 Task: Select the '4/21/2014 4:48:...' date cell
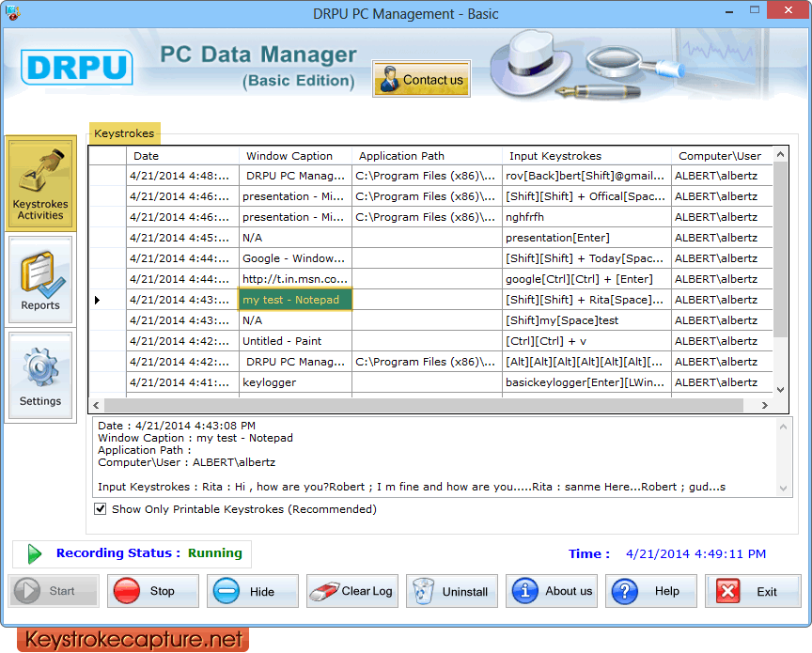pyautogui.click(x=183, y=176)
